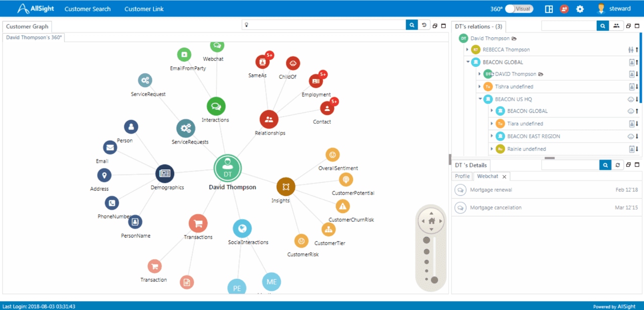Expand the REBECCA Thompson tree row
Image resolution: width=644 pixels, height=310 pixels.
(467, 50)
